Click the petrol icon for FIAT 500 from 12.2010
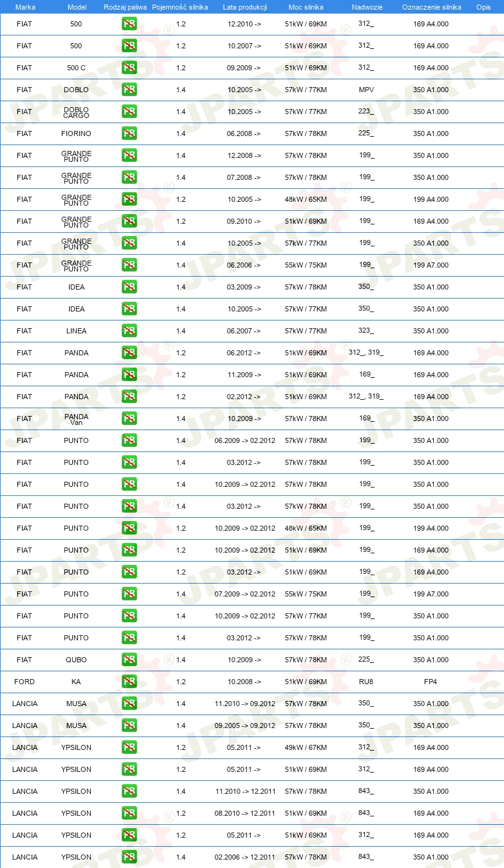The image size is (504, 868). click(129, 24)
